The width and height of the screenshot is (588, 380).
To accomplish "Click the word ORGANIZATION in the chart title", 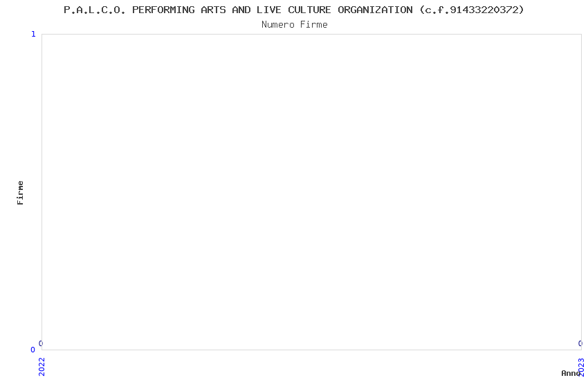I will (375, 10).
